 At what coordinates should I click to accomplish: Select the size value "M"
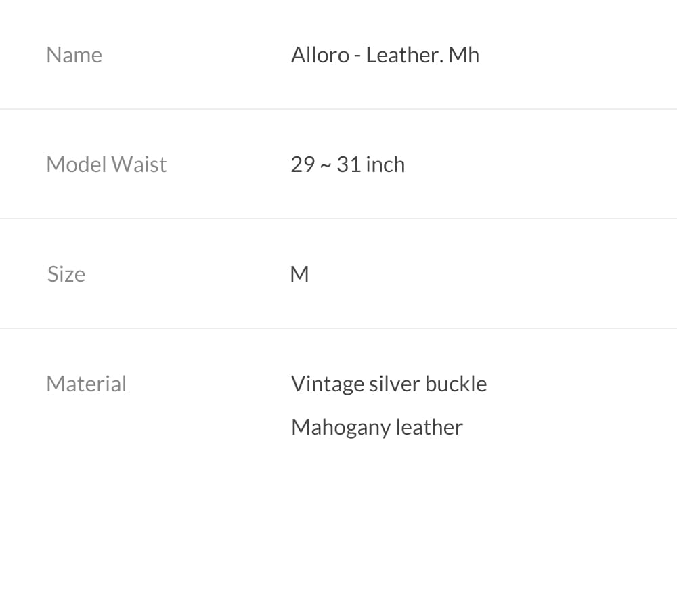click(x=299, y=274)
